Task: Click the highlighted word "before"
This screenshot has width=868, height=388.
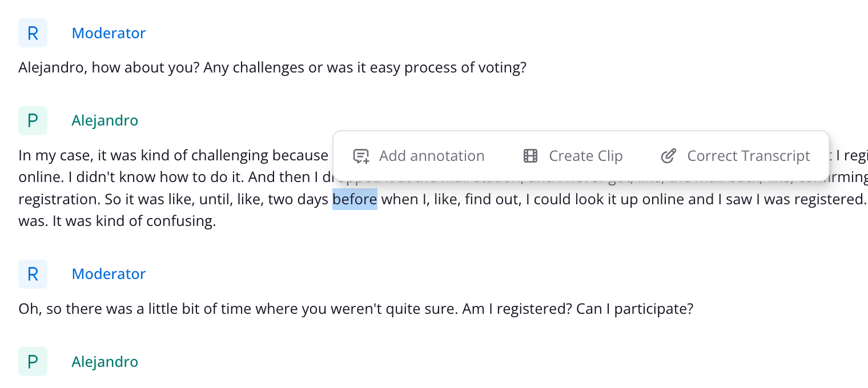Action: point(355,199)
